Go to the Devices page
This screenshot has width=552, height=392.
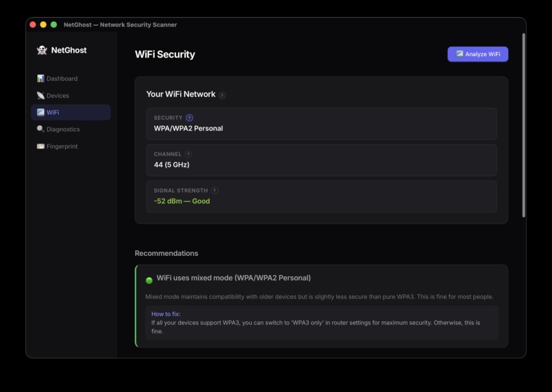click(71, 95)
